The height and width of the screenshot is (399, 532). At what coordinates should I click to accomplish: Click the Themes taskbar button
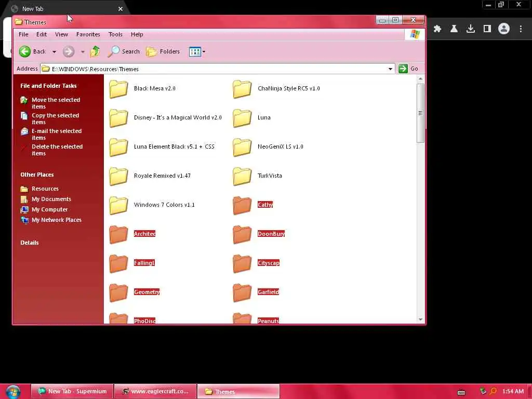(x=238, y=391)
